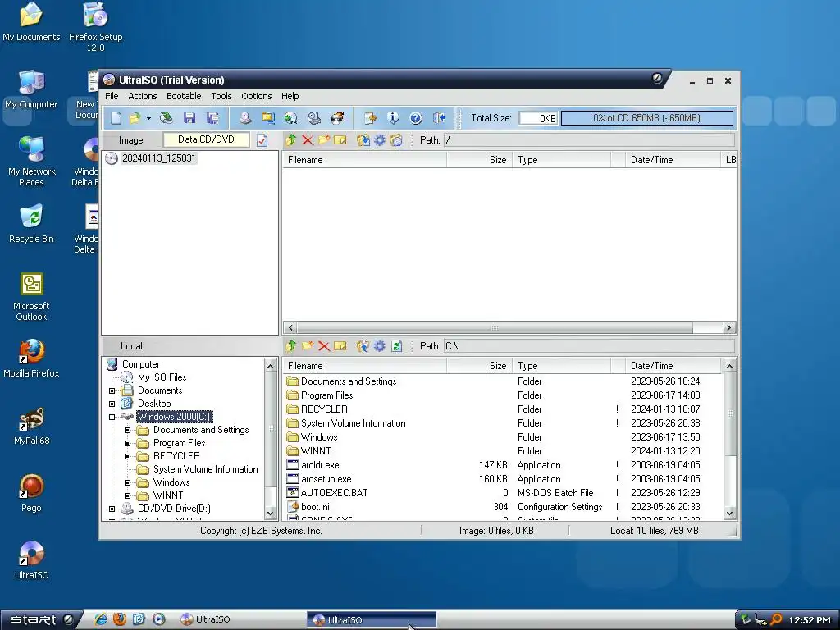
Task: Click the red X Delete icon in Local pane toolbar
Action: 323,346
